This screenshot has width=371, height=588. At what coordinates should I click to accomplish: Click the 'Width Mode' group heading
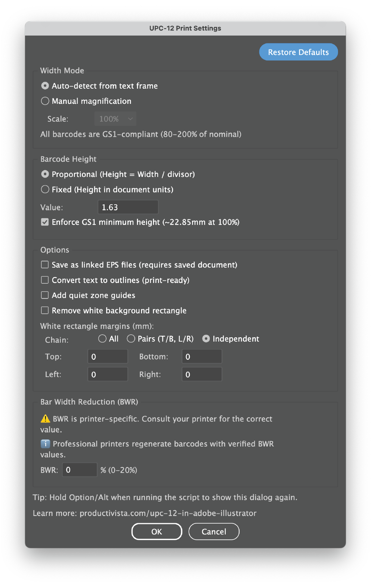point(62,71)
